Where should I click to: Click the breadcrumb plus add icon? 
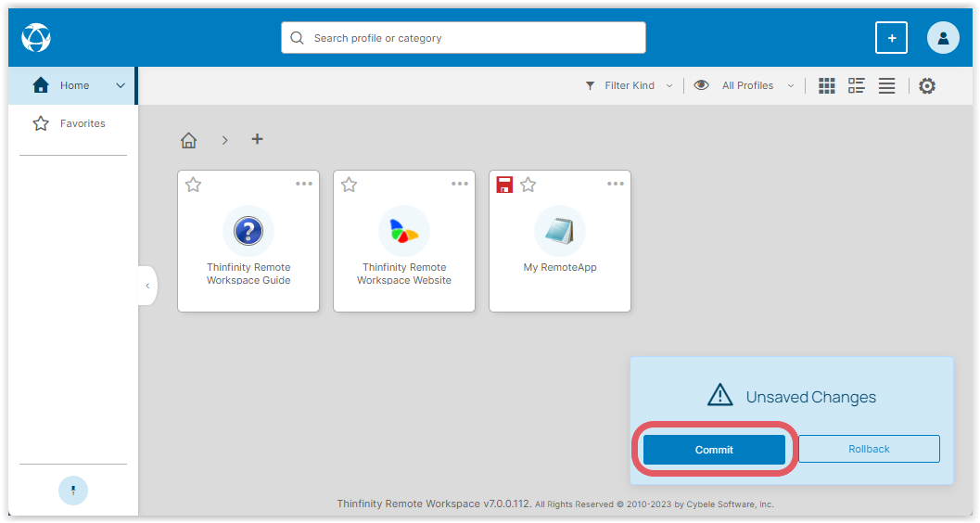257,139
